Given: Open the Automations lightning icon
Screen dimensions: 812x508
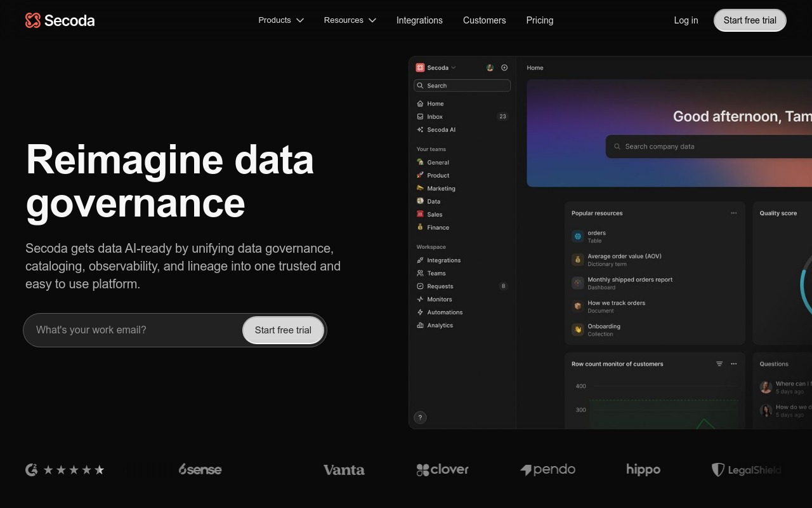Looking at the screenshot, I should point(420,312).
